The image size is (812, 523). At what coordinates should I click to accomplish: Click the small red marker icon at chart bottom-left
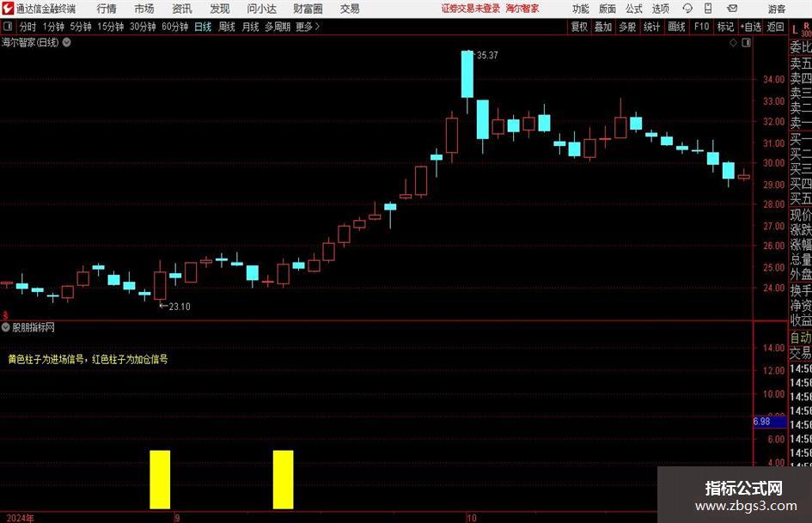(5, 314)
